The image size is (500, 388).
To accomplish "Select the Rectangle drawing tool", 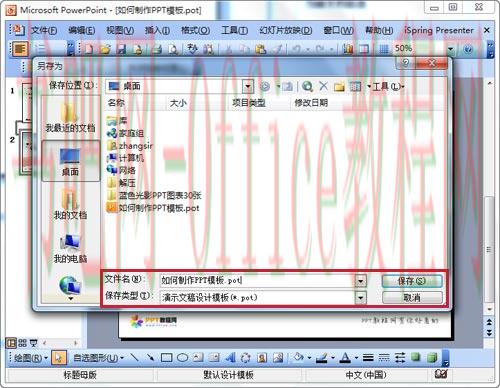I will (167, 358).
